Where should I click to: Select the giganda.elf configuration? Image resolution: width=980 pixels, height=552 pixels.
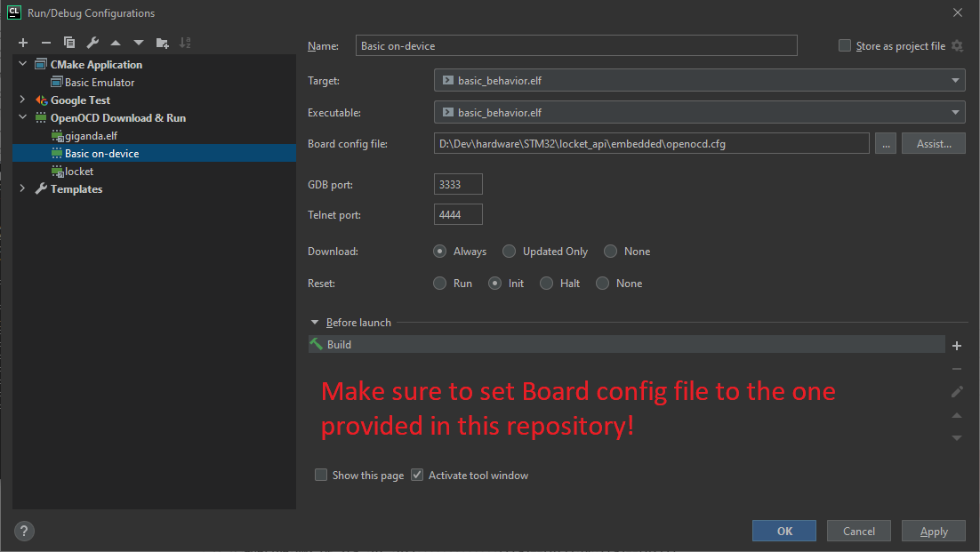tap(92, 135)
